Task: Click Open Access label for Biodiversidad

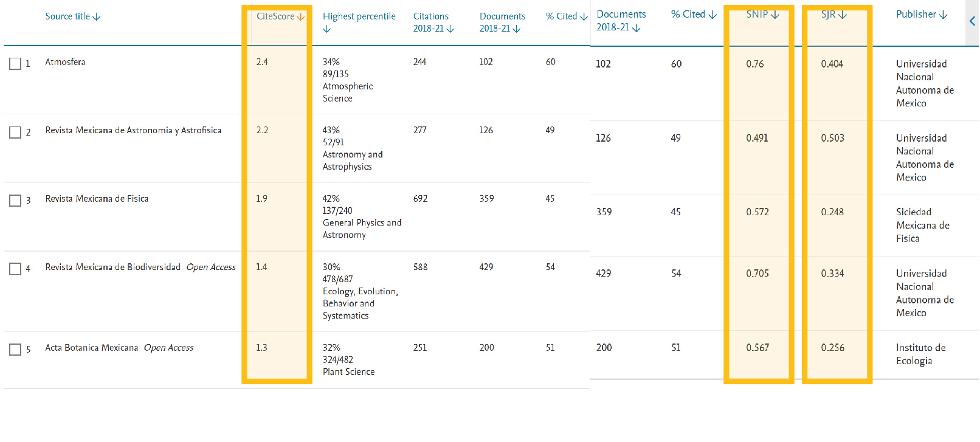Action: point(211,267)
